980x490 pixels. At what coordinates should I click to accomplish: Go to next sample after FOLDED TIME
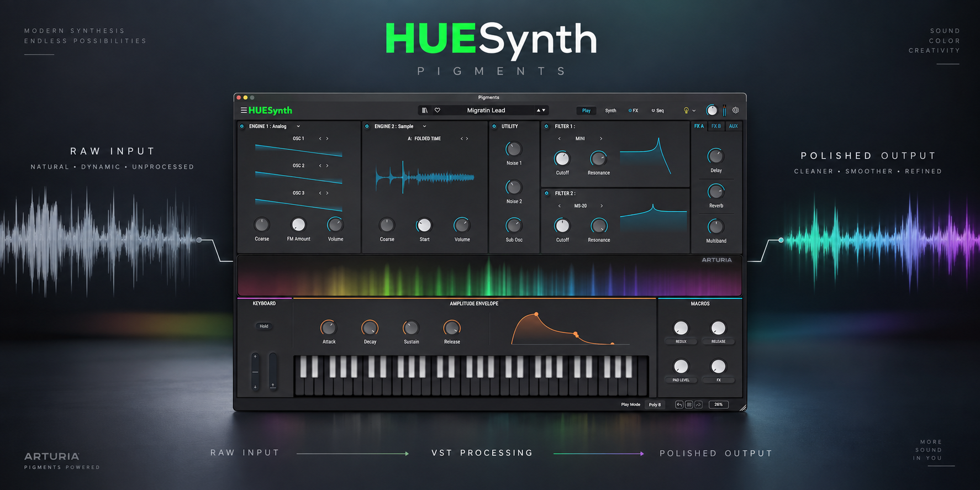pyautogui.click(x=467, y=139)
